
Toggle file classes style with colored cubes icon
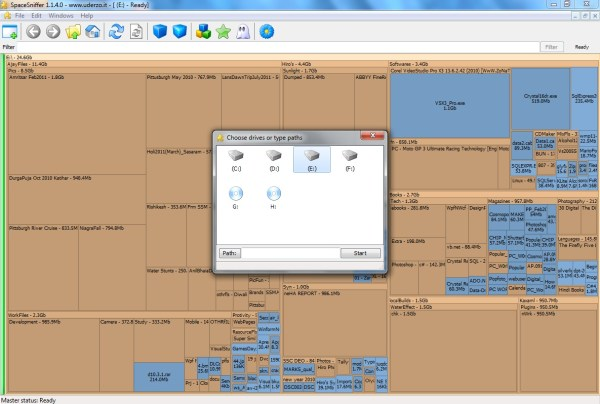coord(203,32)
